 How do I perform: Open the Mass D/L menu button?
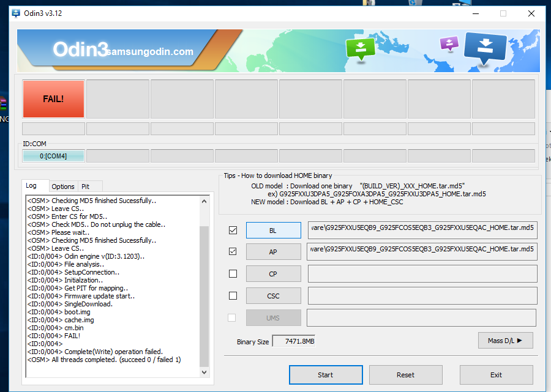pos(505,341)
